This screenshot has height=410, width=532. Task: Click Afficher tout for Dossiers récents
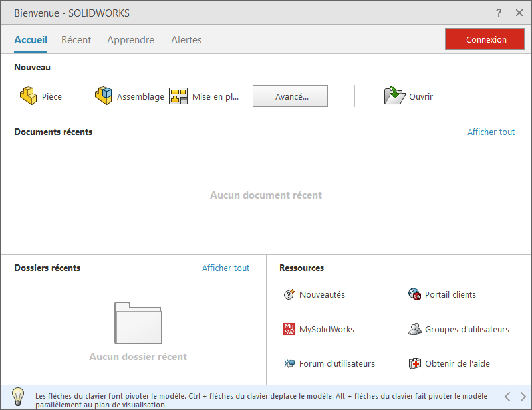[x=225, y=268]
